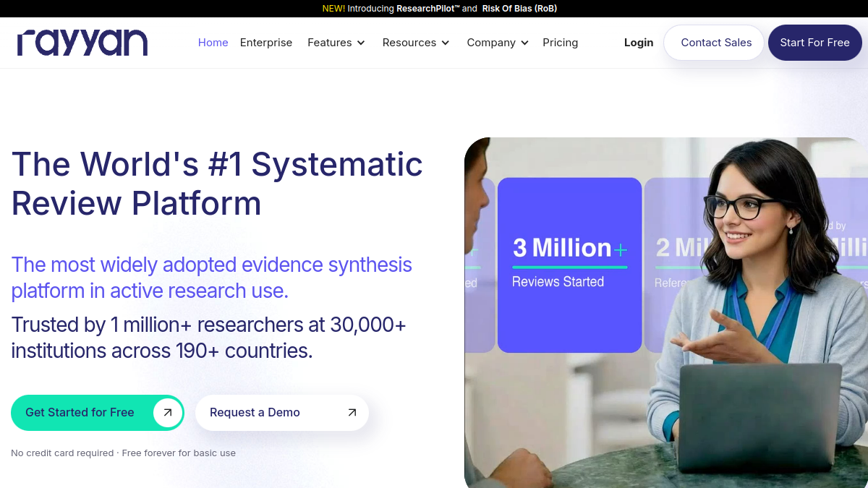Click the headline "The World's #1 Systematic Review Platform"
The width and height of the screenshot is (868, 488).
(217, 183)
